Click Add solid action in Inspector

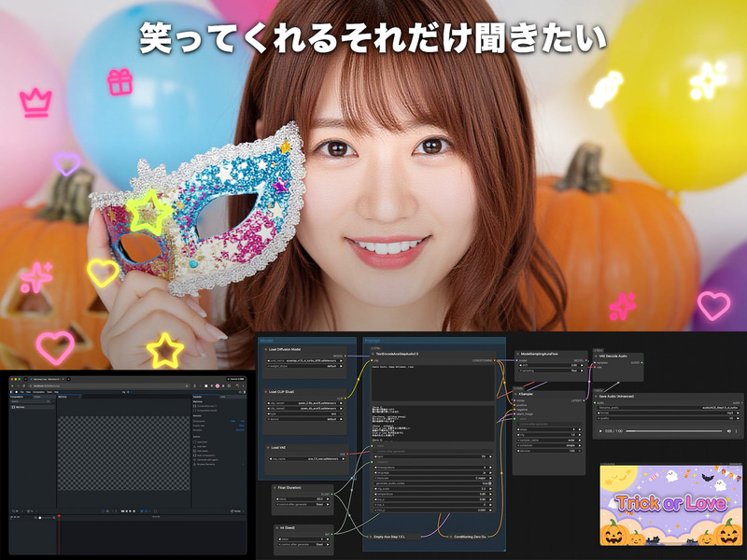[x=200, y=441]
